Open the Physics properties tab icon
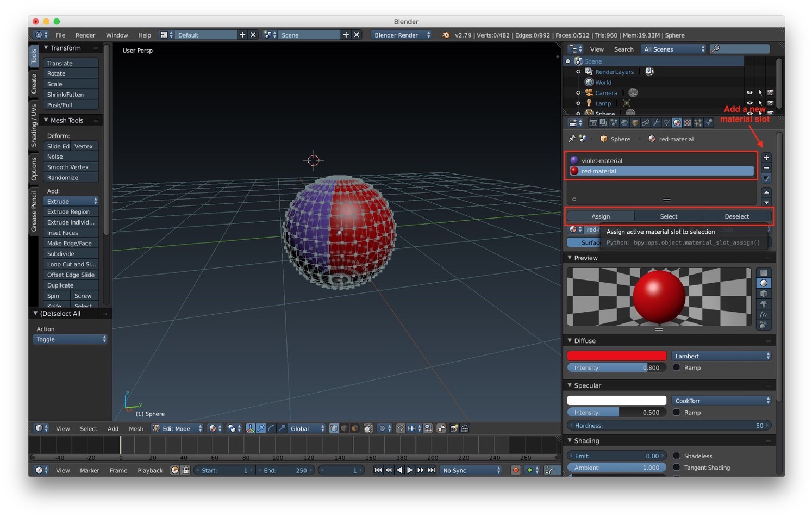812x517 pixels. 708,123
